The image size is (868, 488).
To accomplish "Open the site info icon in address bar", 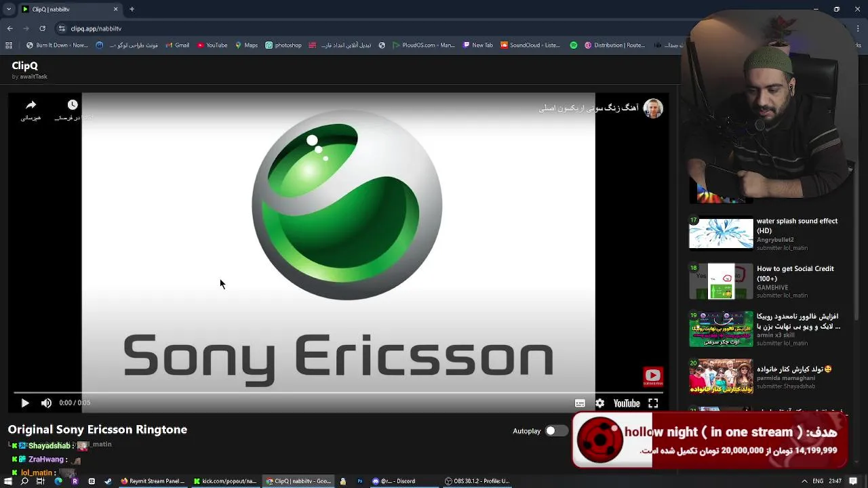I will [x=62, y=28].
